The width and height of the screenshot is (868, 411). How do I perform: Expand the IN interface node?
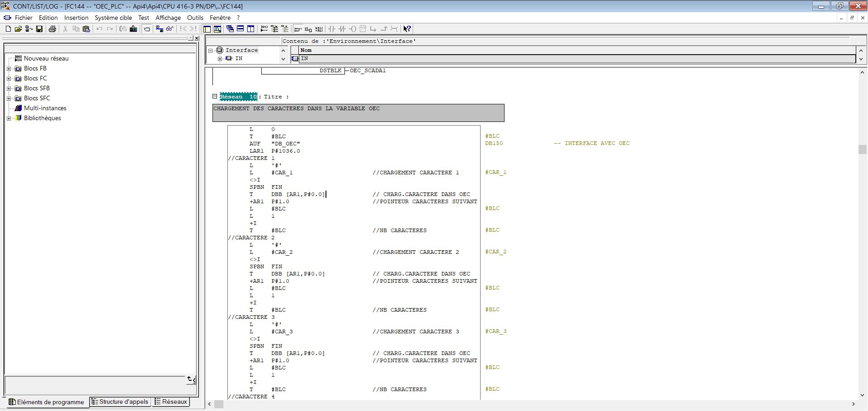[220, 59]
